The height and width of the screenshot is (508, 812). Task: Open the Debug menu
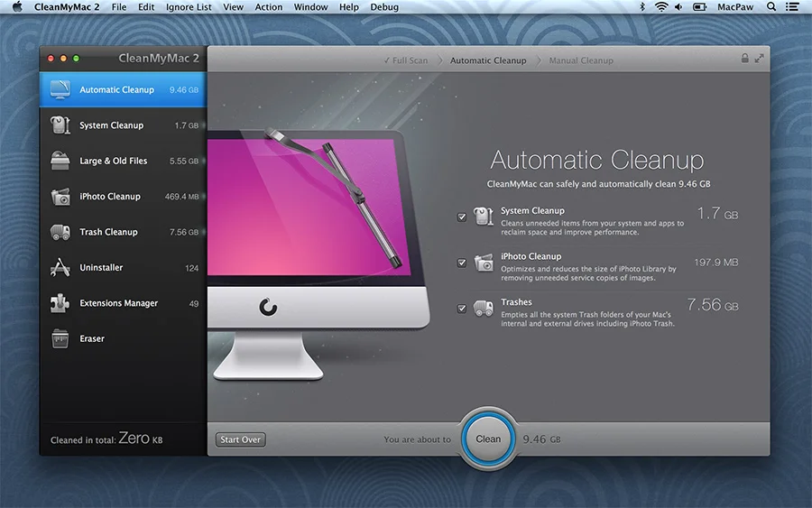(384, 6)
